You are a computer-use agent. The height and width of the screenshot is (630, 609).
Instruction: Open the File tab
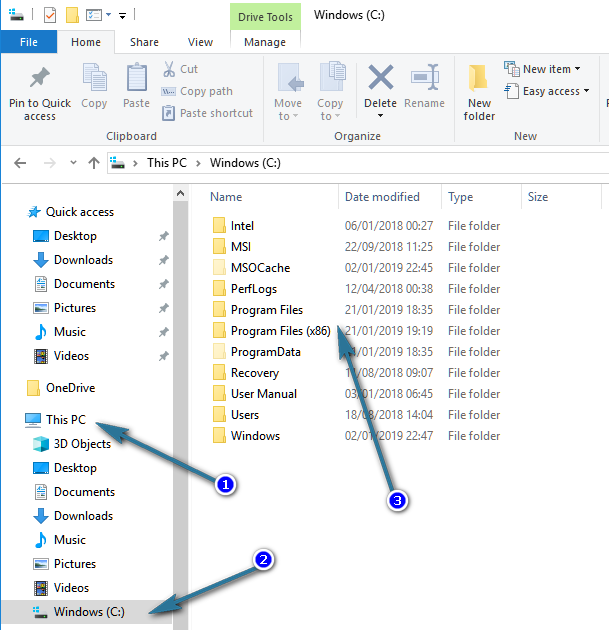(29, 42)
